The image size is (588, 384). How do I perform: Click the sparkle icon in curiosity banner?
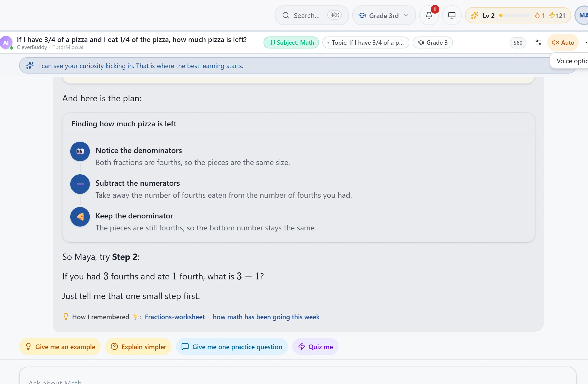pos(30,66)
